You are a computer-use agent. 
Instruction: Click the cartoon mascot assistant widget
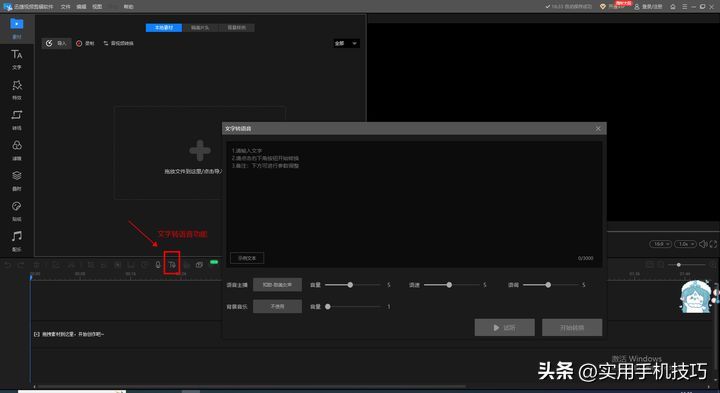[x=697, y=298]
